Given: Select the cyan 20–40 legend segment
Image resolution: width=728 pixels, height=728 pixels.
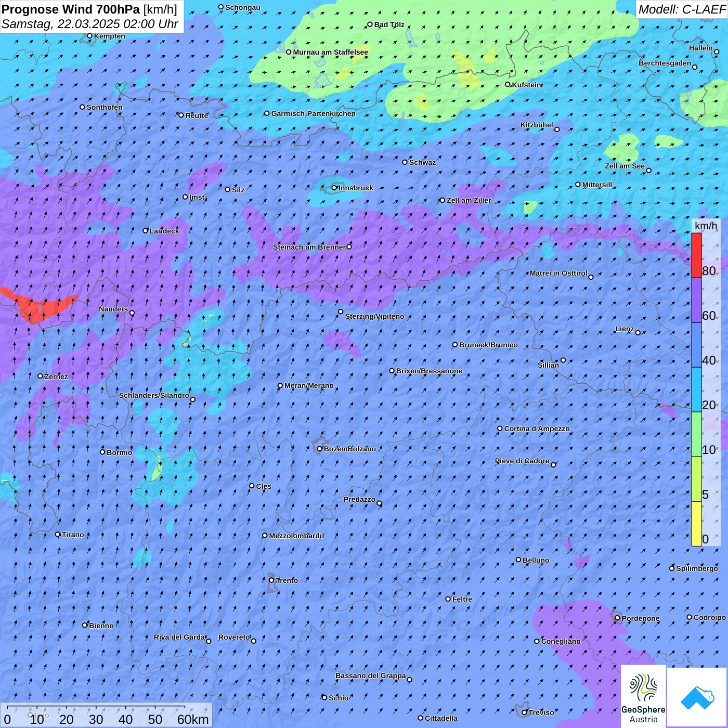Looking at the screenshot, I should pos(696,389).
